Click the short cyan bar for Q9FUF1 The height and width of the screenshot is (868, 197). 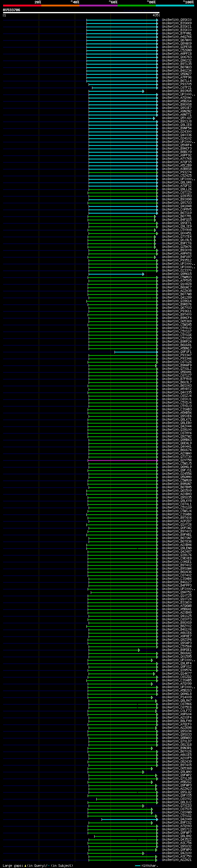click(136, 352)
